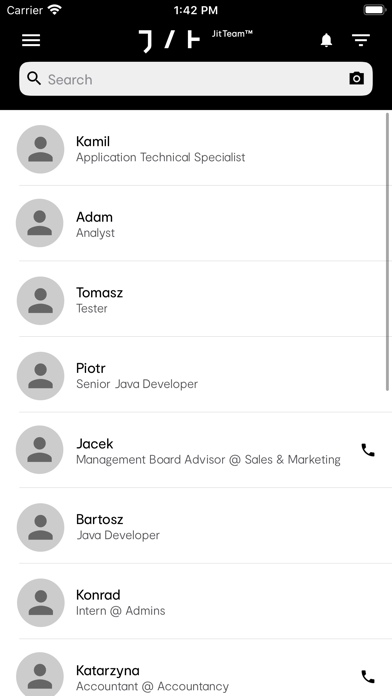This screenshot has height=696, width=392.
Task: Call Jacek using the phone icon
Action: point(368,450)
